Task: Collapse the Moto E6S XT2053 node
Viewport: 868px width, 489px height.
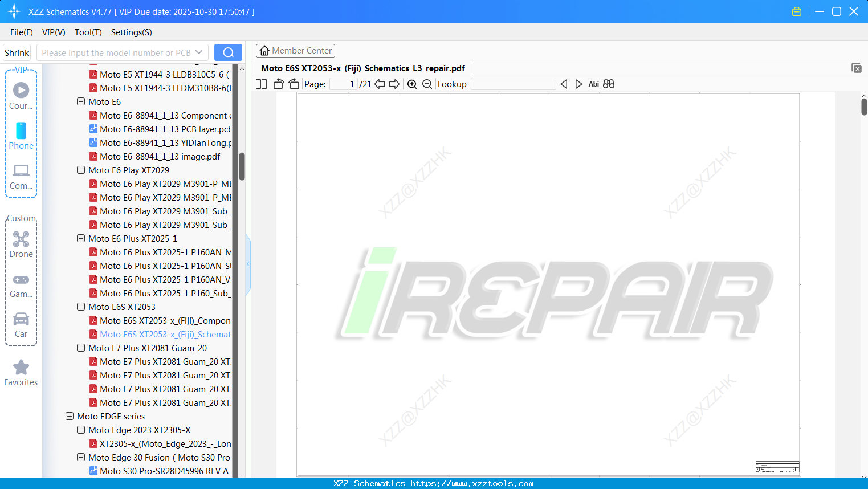Action: click(x=81, y=307)
